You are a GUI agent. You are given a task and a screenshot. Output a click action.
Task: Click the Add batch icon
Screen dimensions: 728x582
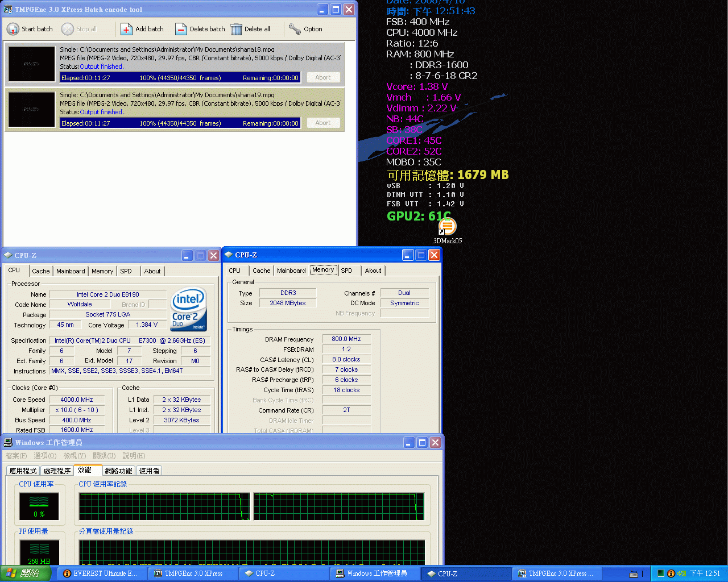click(x=126, y=29)
